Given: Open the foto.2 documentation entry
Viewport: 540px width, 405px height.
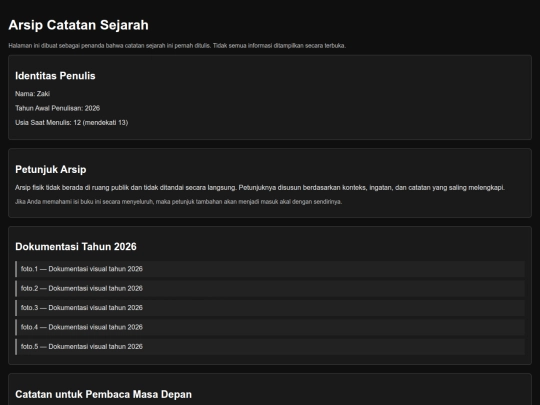Looking at the screenshot, I should pyautogui.click(x=270, y=288).
